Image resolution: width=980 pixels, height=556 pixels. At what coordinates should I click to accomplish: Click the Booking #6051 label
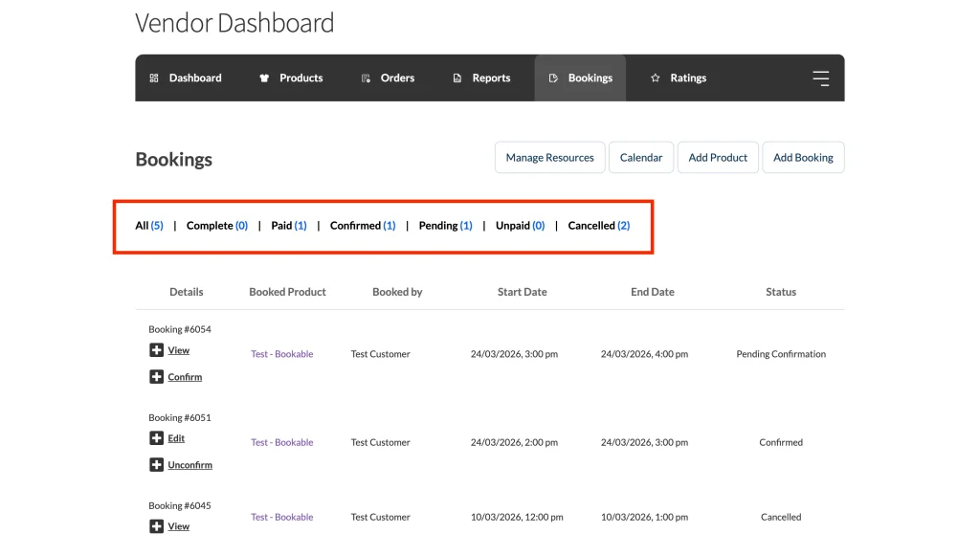(180, 417)
